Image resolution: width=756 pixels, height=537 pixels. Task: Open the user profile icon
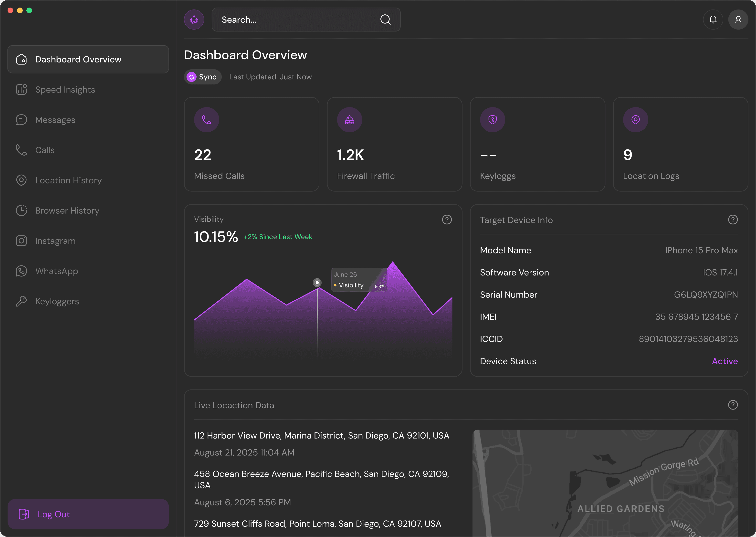pyautogui.click(x=738, y=20)
